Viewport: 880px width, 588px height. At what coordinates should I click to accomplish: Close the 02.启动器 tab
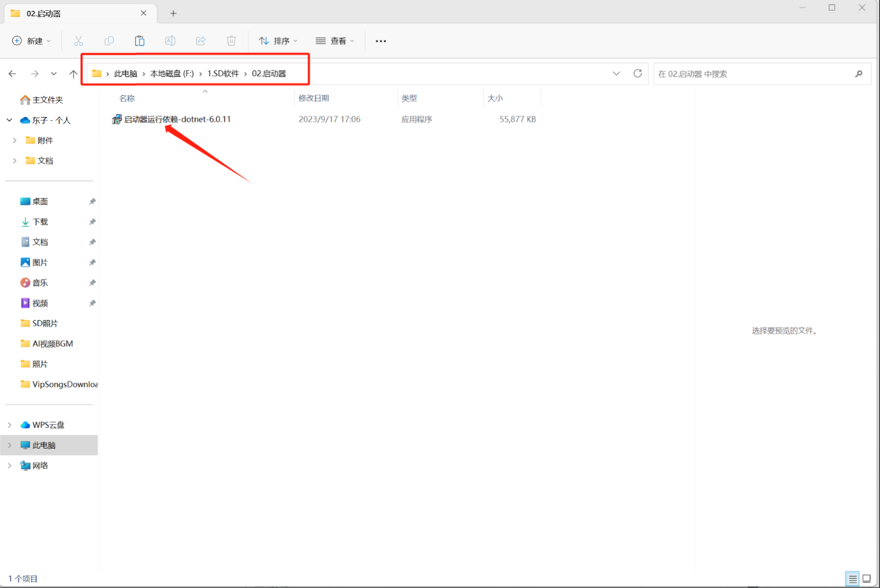[x=144, y=13]
